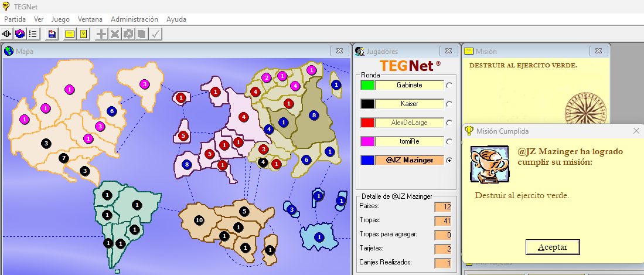This screenshot has width=644, height=275.
Task: Select the magenta army token showing 4
Action: click(x=295, y=86)
